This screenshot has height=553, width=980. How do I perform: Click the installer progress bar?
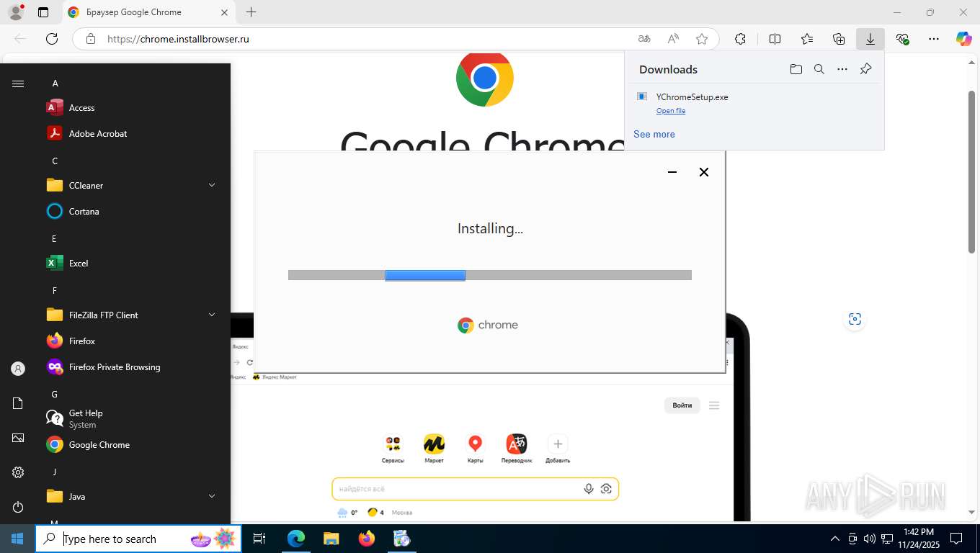click(x=490, y=275)
